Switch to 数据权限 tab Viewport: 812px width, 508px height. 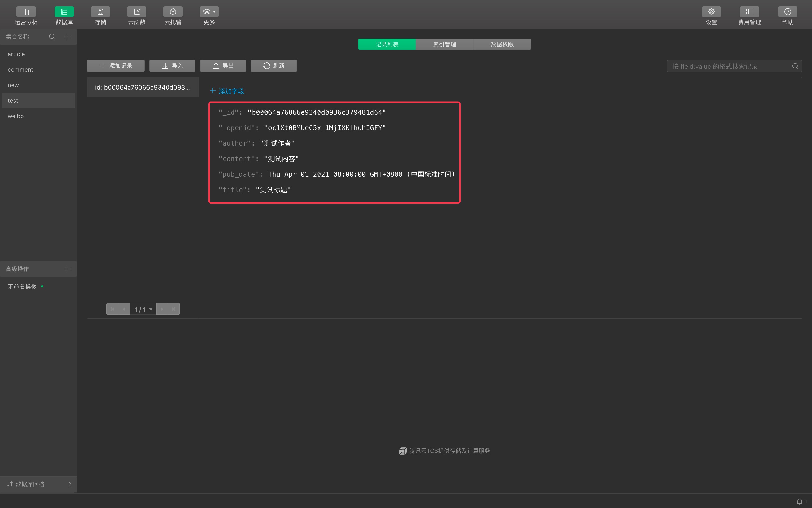[502, 44]
